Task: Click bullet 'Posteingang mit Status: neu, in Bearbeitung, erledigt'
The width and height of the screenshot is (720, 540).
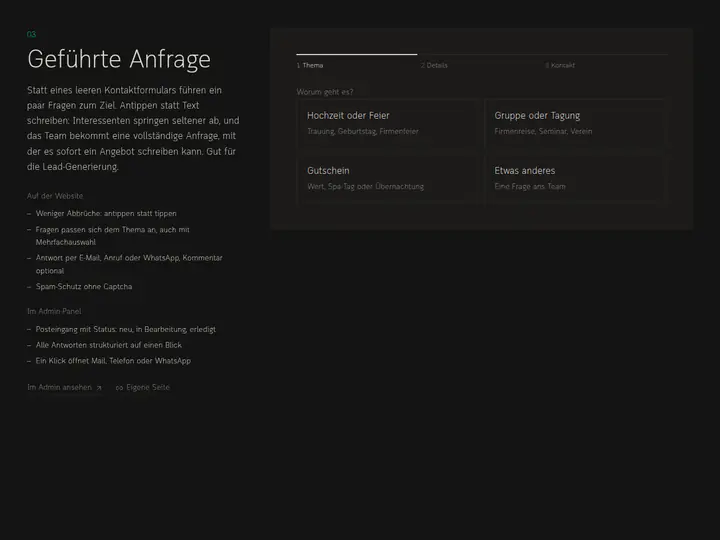Action: coord(126,329)
